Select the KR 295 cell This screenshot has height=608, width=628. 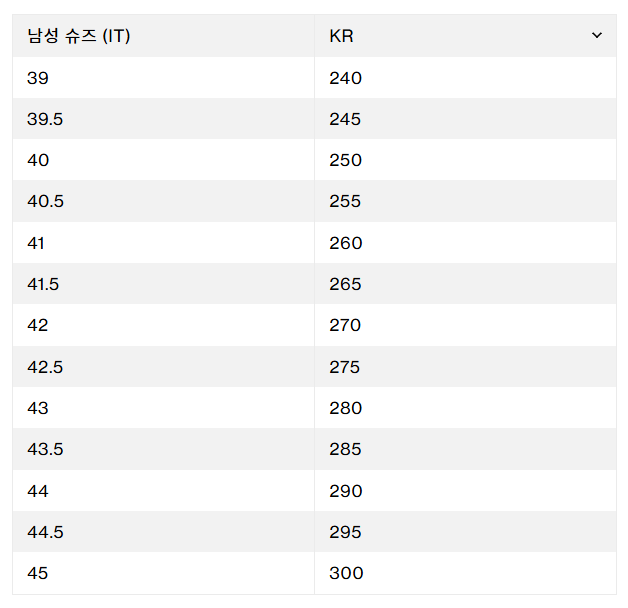346,532
